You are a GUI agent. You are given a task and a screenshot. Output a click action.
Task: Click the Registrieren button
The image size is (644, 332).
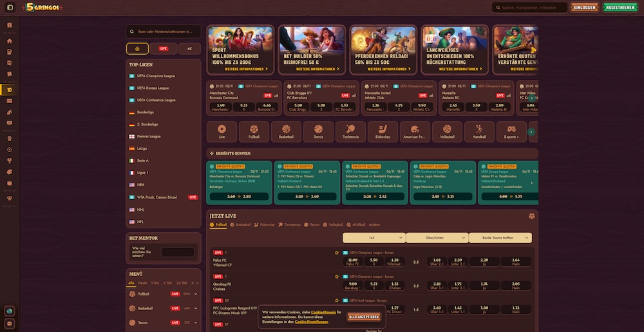point(619,8)
